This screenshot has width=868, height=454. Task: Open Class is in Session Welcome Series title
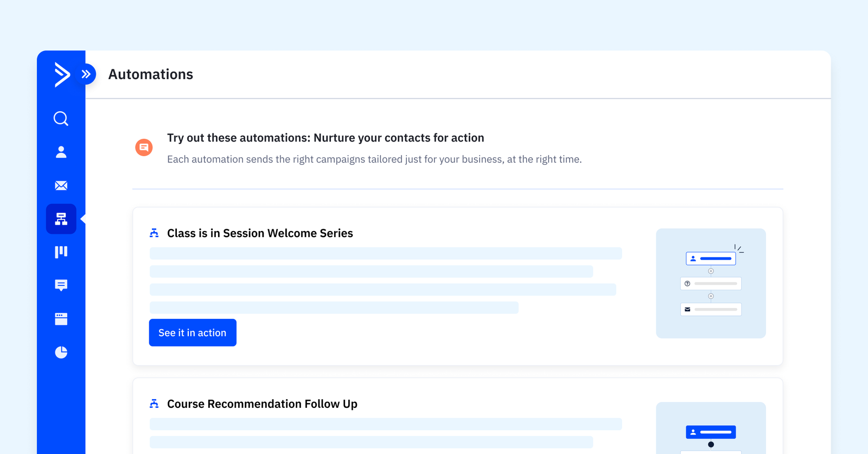pos(260,233)
